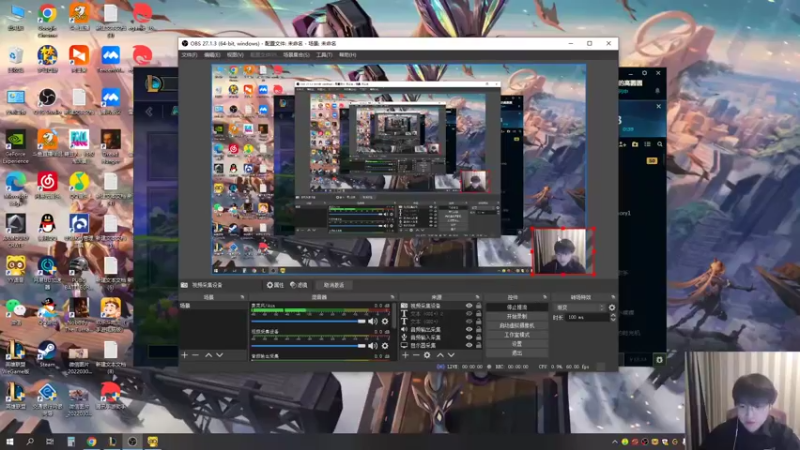The height and width of the screenshot is (450, 800).
Task: Move scene down with the down arrow
Action: pyautogui.click(x=220, y=355)
